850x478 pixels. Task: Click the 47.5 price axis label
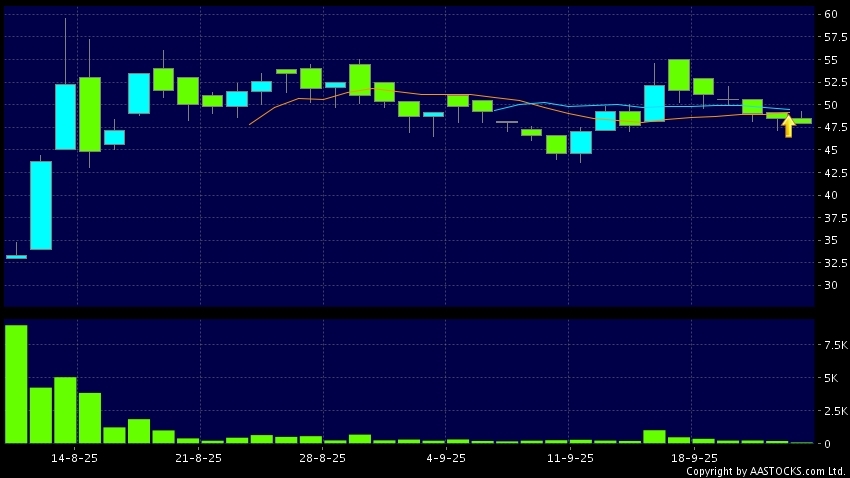(835, 127)
